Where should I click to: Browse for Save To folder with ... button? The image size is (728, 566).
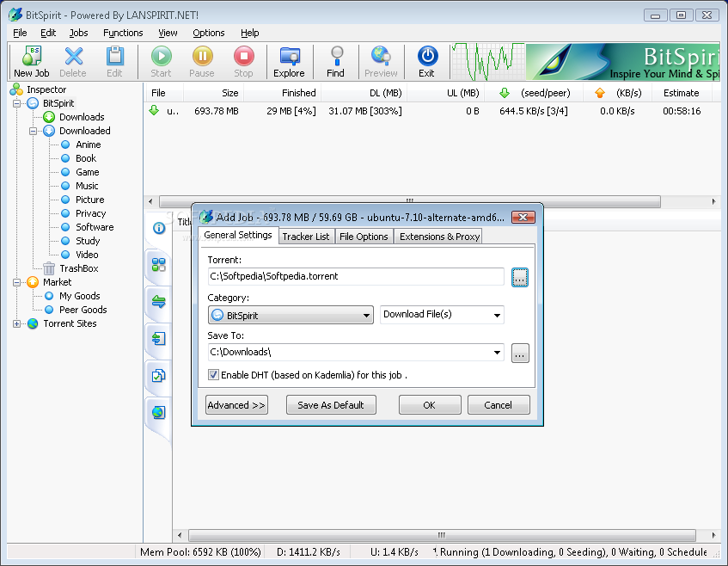pyautogui.click(x=520, y=354)
